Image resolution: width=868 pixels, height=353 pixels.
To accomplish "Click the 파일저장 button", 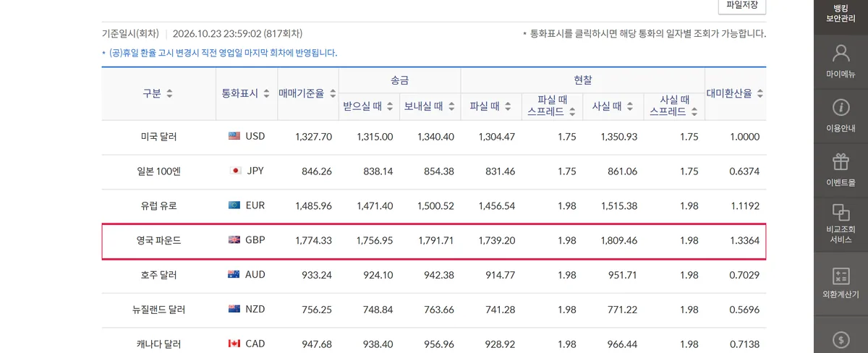I will tap(741, 5).
